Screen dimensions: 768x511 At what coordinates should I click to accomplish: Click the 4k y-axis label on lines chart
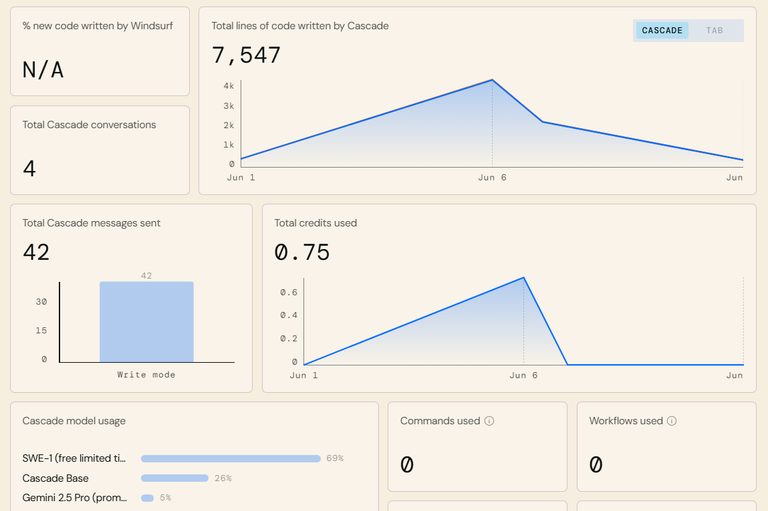[229, 86]
